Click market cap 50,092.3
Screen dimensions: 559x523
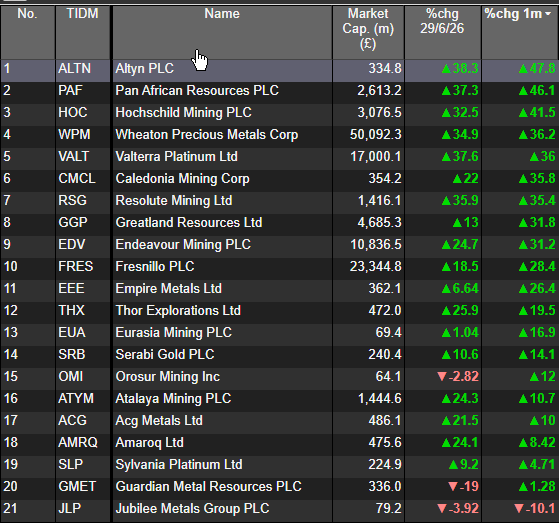click(375, 135)
